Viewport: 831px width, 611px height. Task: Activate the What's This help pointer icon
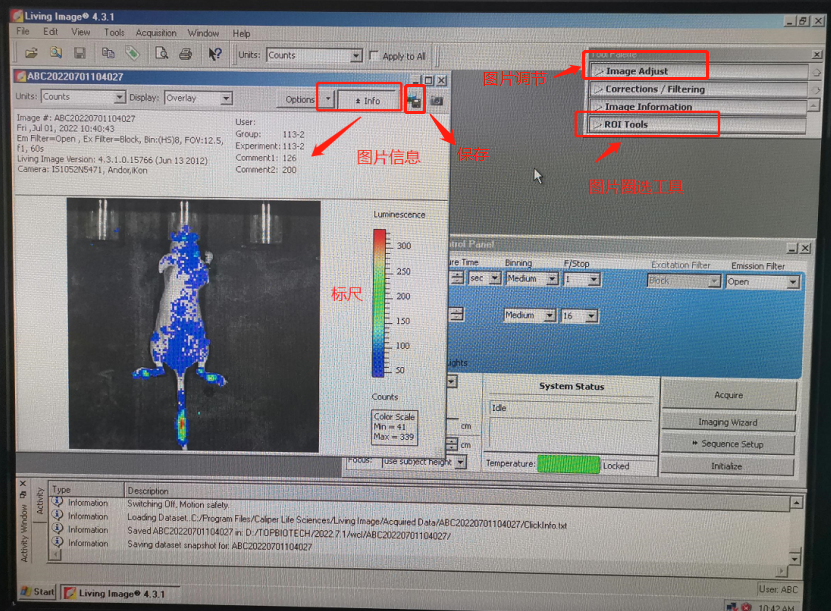click(215, 54)
